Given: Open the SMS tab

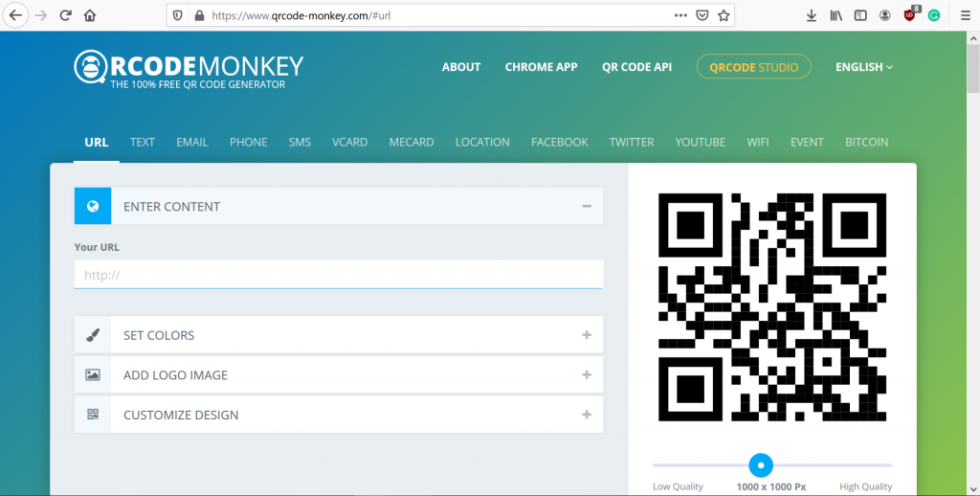Looking at the screenshot, I should click(300, 143).
